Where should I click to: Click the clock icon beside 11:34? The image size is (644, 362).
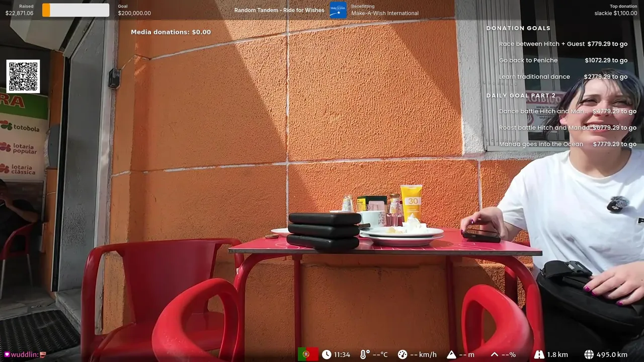pyautogui.click(x=327, y=354)
